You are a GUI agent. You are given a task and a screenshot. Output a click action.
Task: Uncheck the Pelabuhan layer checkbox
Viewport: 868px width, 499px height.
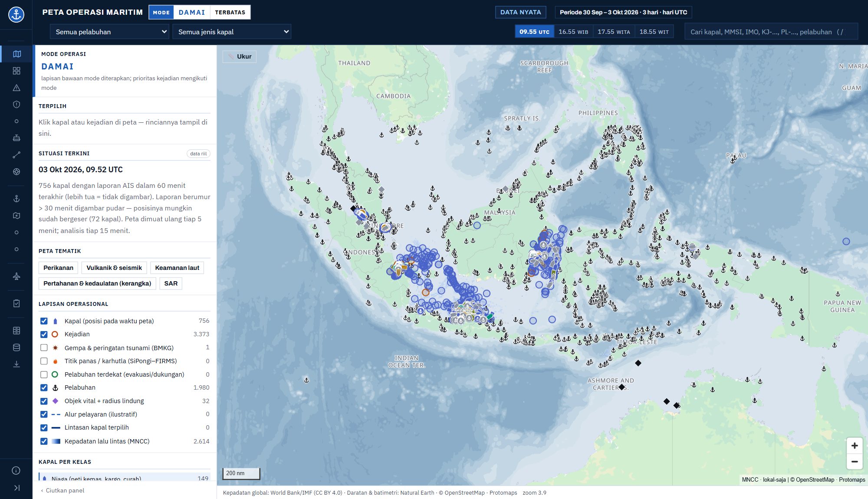click(x=44, y=387)
